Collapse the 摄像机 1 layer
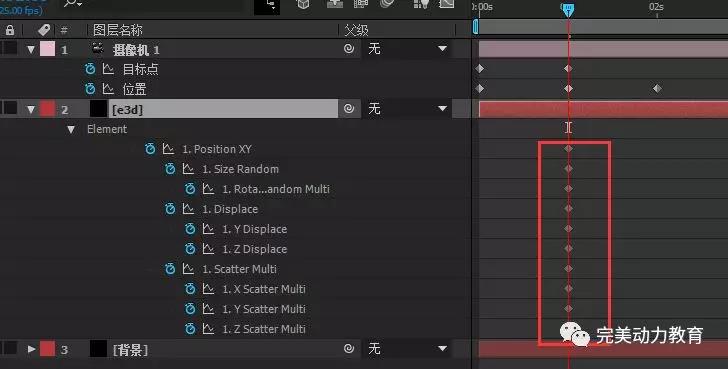Image resolution: width=728 pixels, height=369 pixels. (x=31, y=49)
